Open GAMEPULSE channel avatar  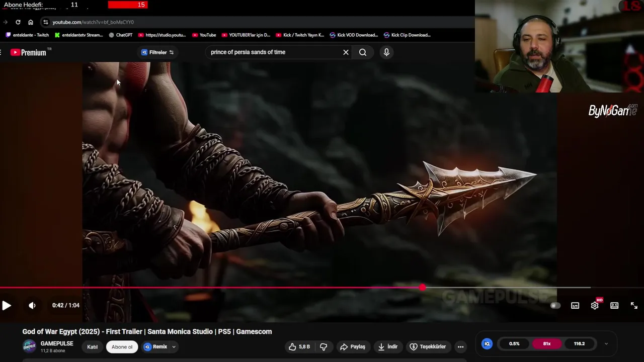30,346
